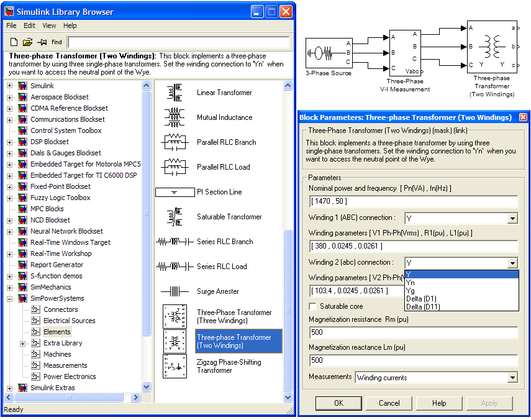Enable the Saturable core checkbox
The image size is (531, 420).
point(312,306)
